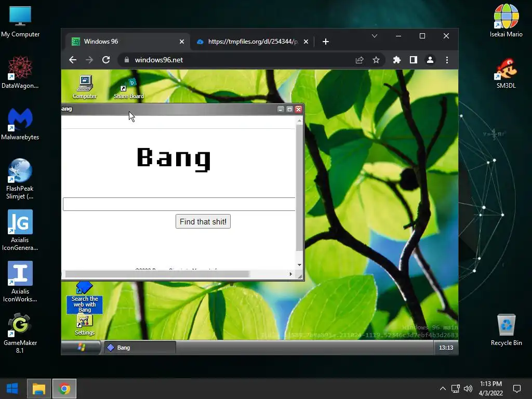Open the Windows Start menu
Image resolution: width=532 pixels, height=399 pixels.
[x=12, y=389]
